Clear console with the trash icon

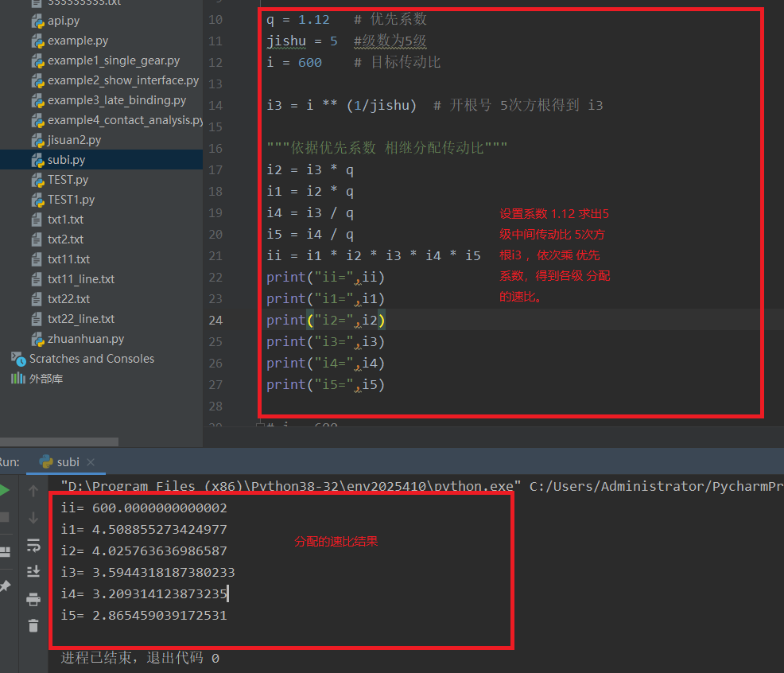click(33, 625)
